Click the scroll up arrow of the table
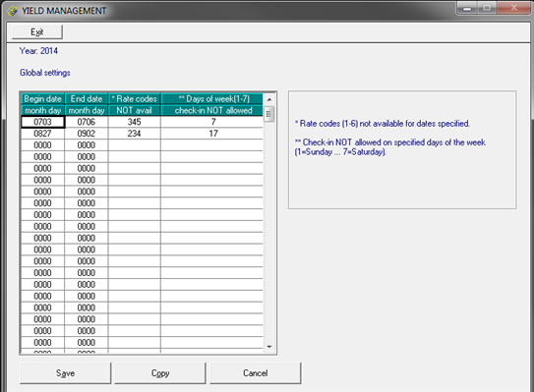Screen dimensions: 534x392 click(x=269, y=99)
